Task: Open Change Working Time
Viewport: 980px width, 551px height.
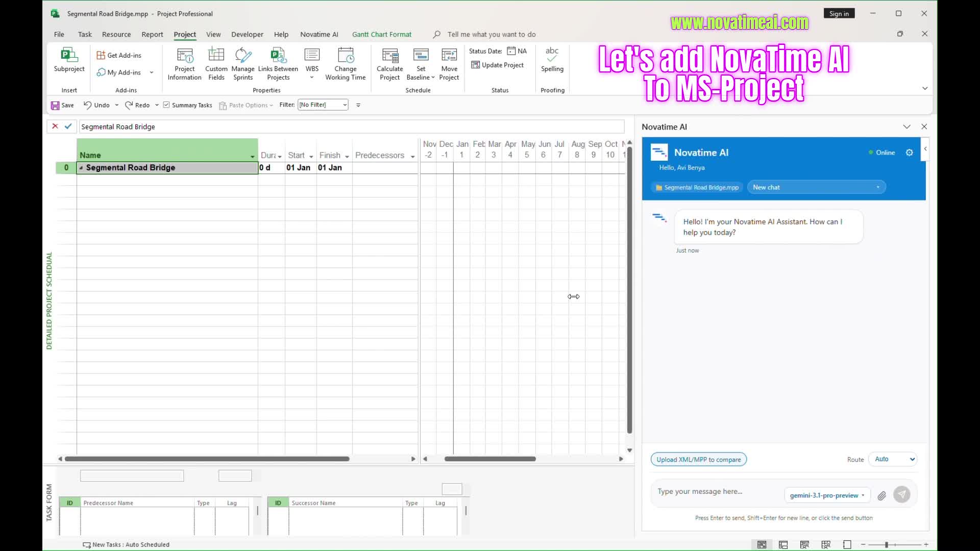Action: [346, 64]
